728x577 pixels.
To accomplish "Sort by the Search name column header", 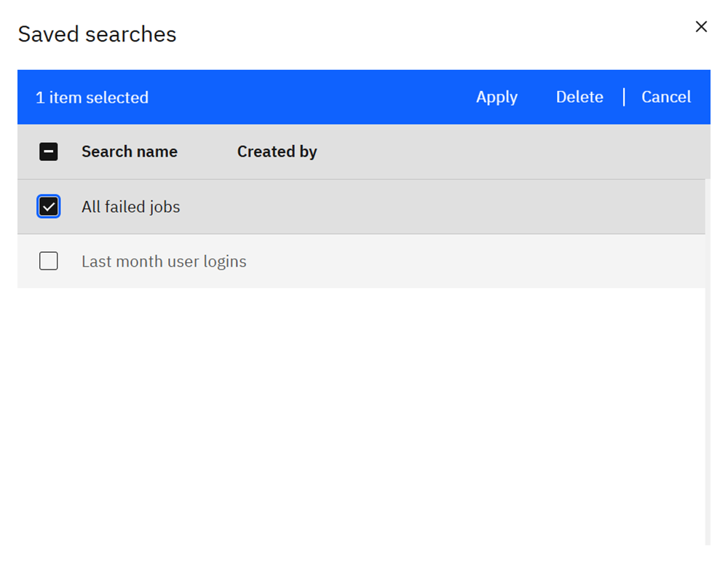I will (129, 152).
